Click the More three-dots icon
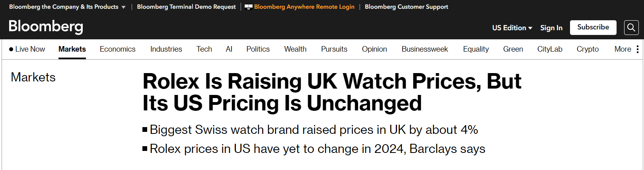 tap(638, 49)
